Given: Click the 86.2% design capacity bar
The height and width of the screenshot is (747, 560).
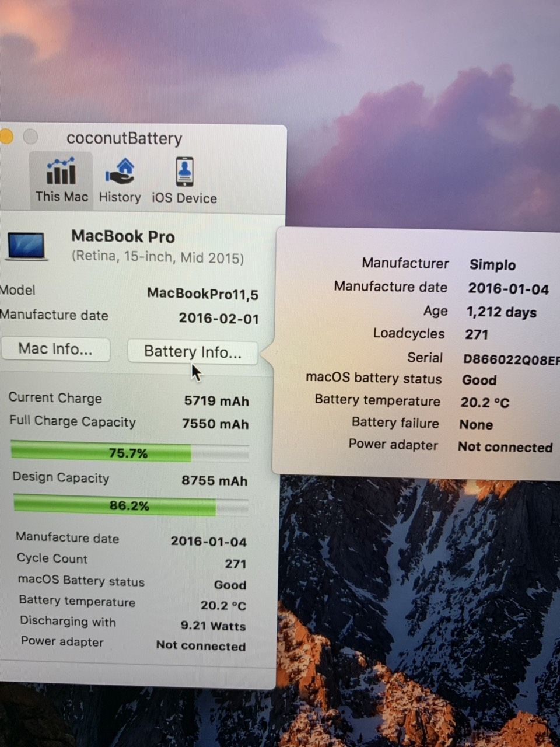Looking at the screenshot, I should click(131, 505).
